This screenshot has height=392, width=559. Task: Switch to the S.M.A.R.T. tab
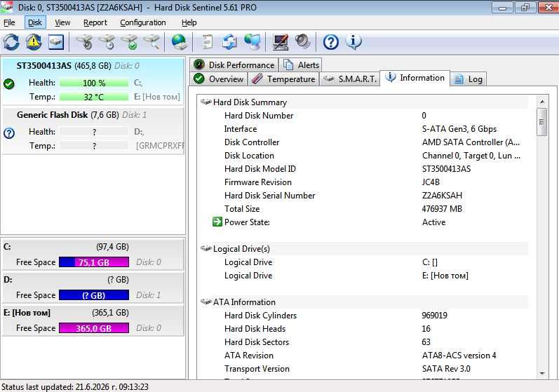tap(349, 79)
